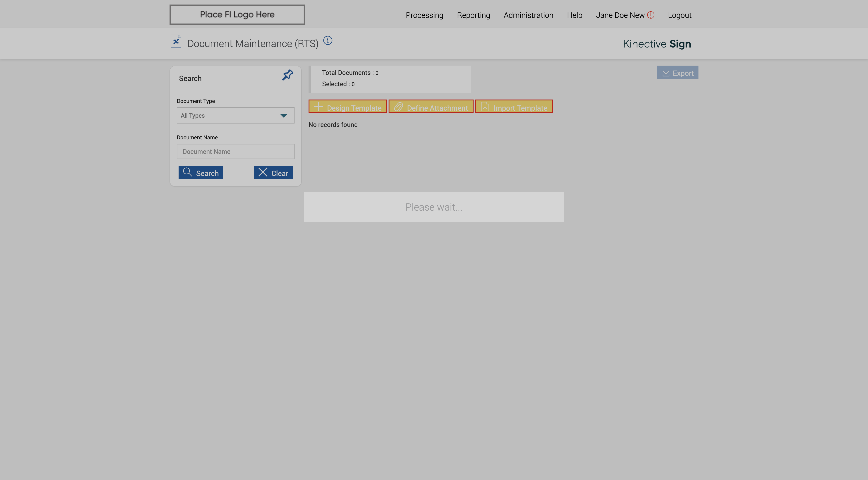Click the Document Maintenance page icon

tap(176, 41)
